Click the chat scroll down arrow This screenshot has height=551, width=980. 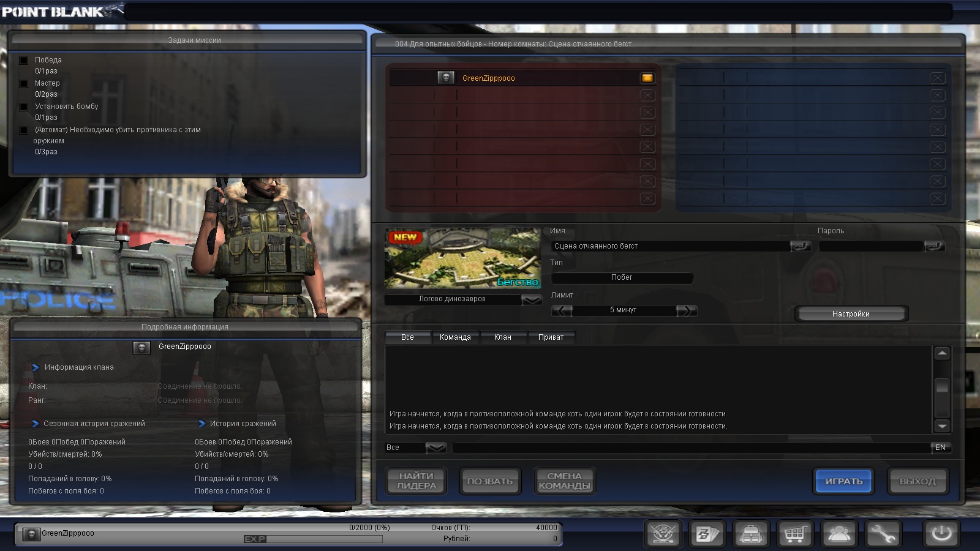pos(942,426)
